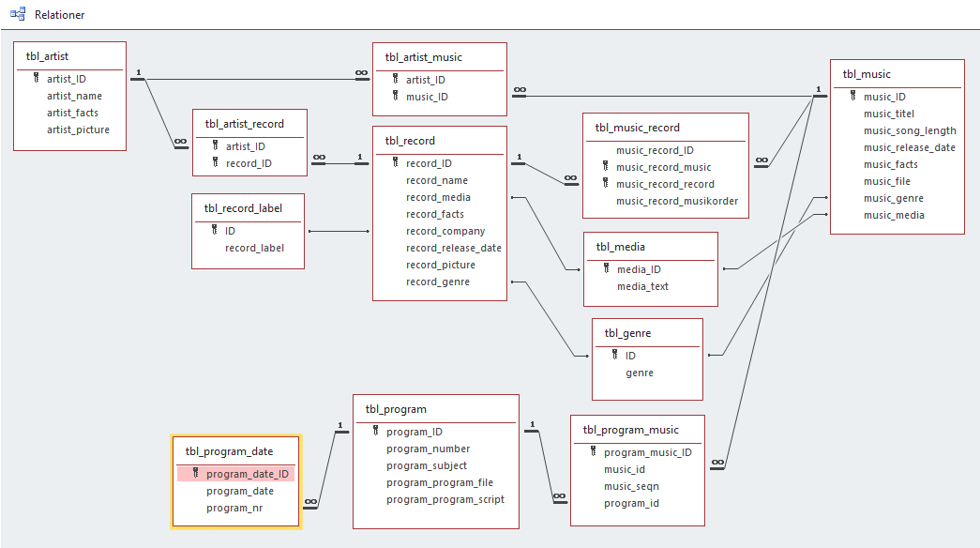Select the program_program_script field
The image size is (980, 548).
pos(445,499)
